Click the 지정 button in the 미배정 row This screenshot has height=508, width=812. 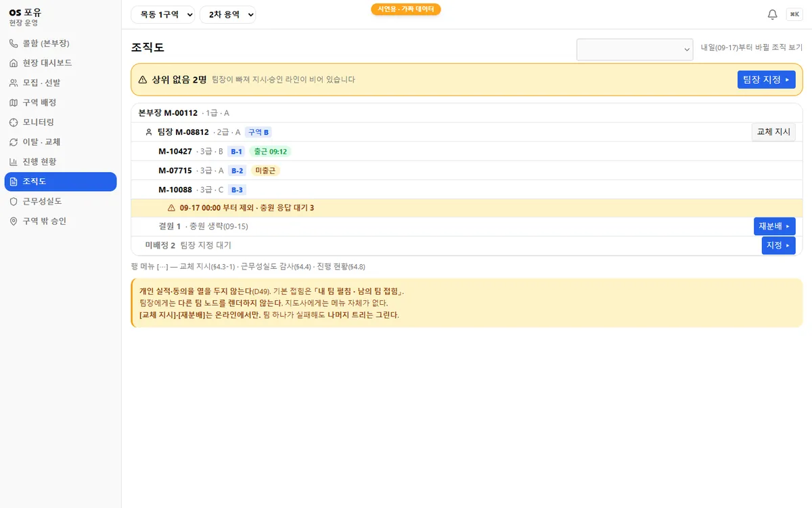(x=778, y=245)
